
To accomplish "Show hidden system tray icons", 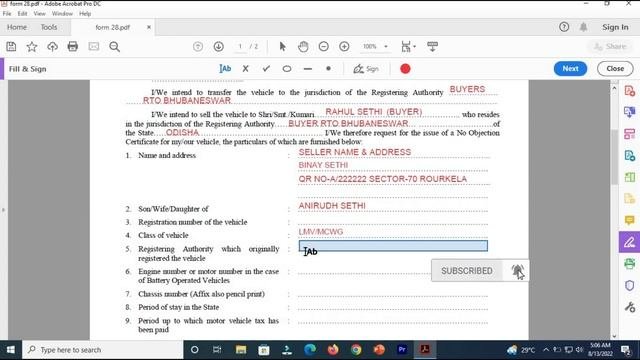I will (546, 350).
